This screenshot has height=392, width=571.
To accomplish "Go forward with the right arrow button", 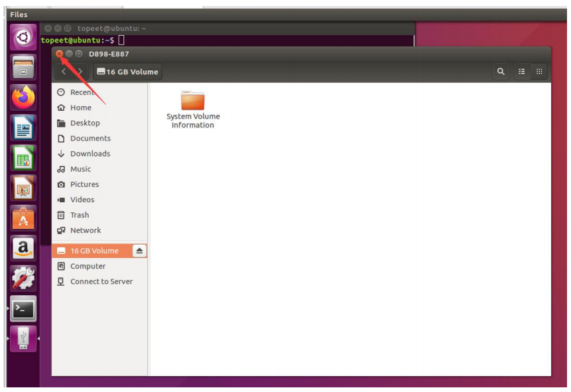I will coord(80,72).
